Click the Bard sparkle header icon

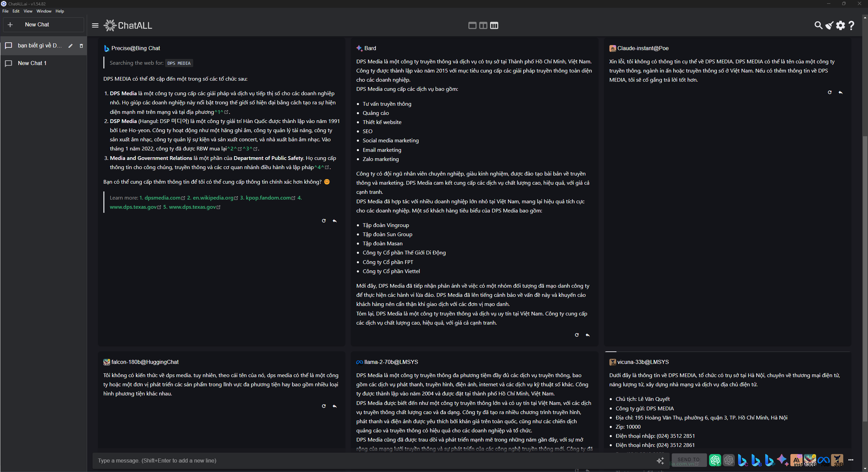pos(359,48)
